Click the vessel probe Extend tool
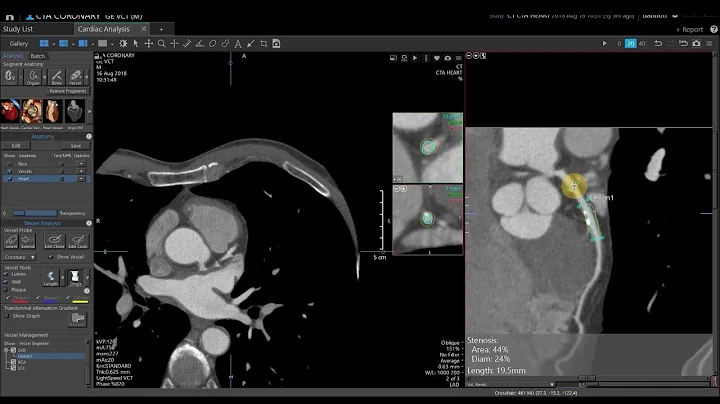Viewport: 720px width, 404px height. pyautogui.click(x=28, y=241)
